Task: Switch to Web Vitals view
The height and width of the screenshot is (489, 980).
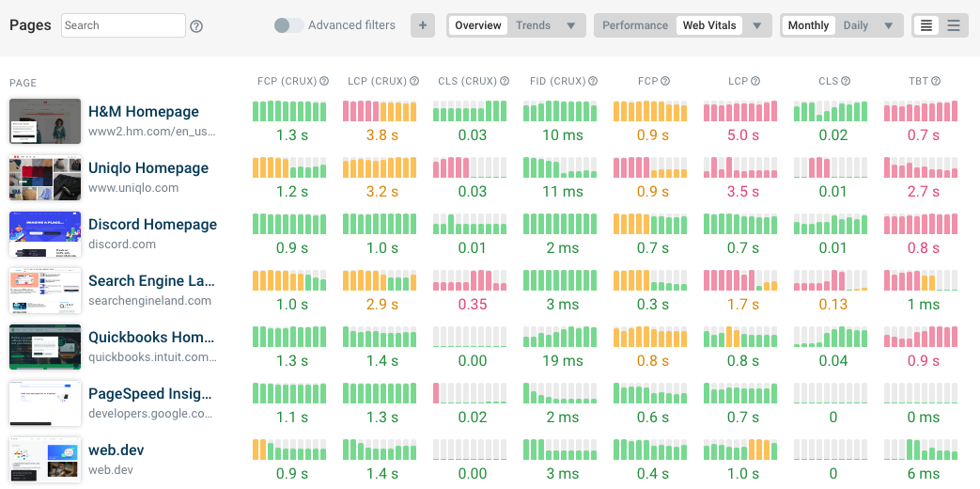Action: (709, 25)
